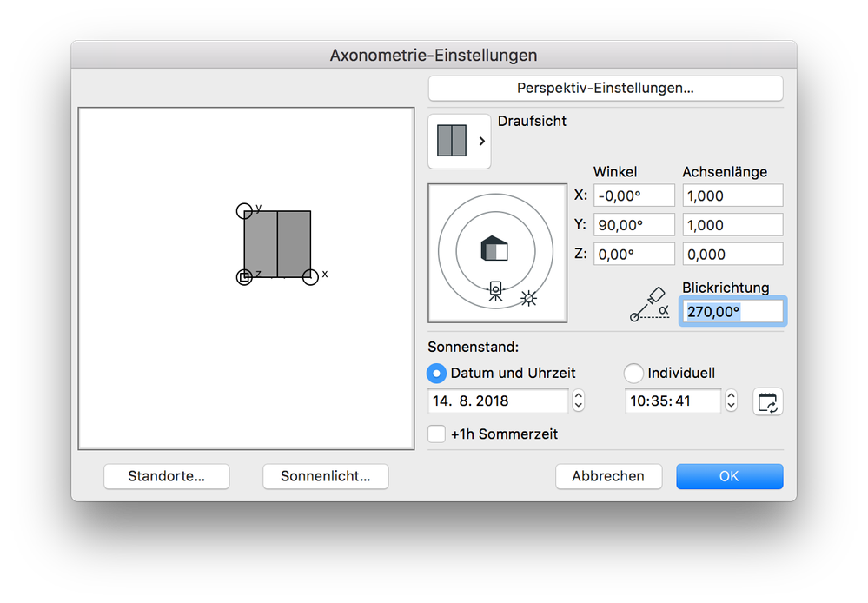
Task: Click the Z Winkel field
Action: click(x=633, y=255)
